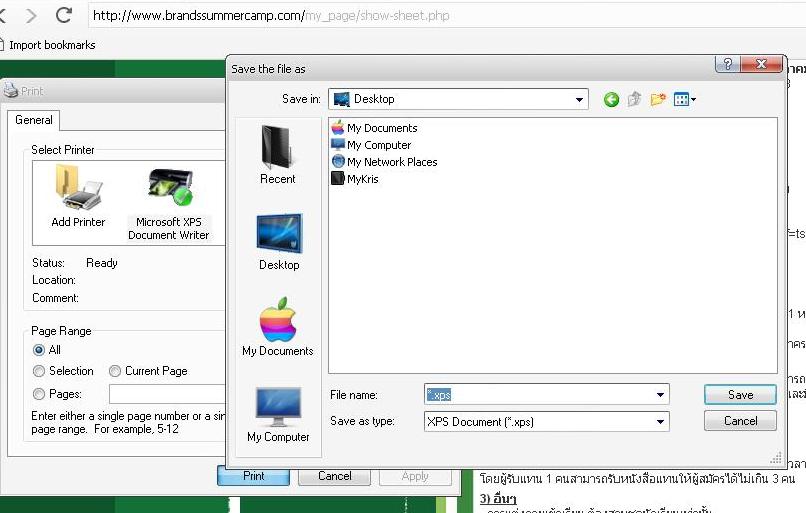Screen dimensions: 806x513
Task: Switch to the General tab
Action: tap(34, 120)
